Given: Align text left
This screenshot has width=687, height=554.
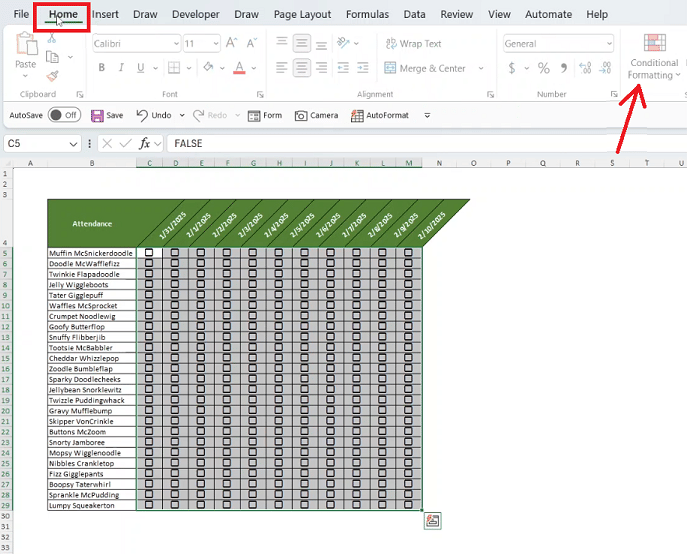Looking at the screenshot, I should [282, 67].
